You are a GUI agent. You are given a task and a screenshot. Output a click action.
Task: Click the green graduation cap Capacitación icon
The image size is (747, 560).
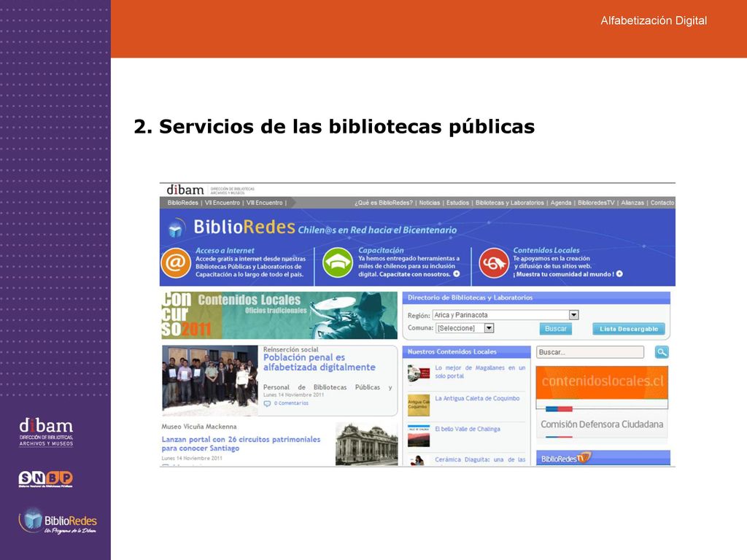click(337, 262)
